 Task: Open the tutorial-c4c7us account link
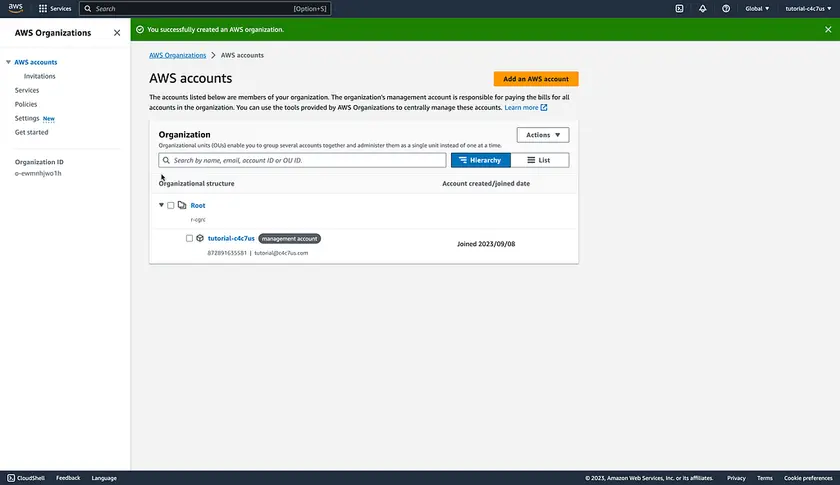(x=231, y=238)
